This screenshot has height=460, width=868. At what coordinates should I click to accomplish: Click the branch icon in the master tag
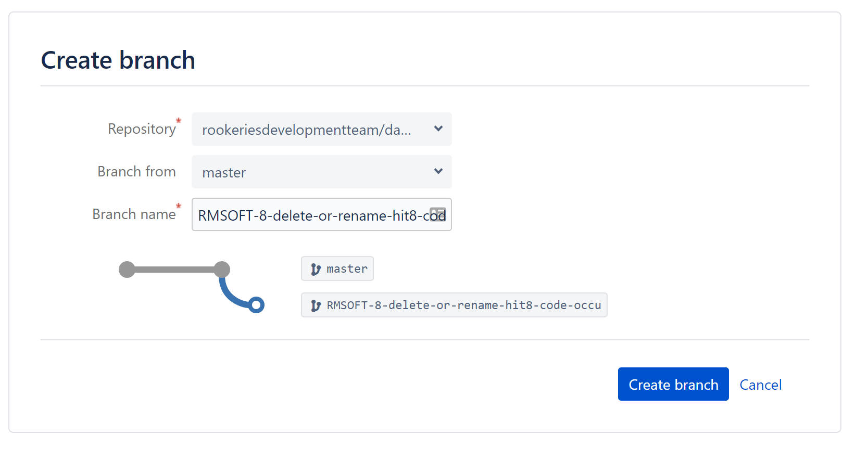(x=316, y=269)
